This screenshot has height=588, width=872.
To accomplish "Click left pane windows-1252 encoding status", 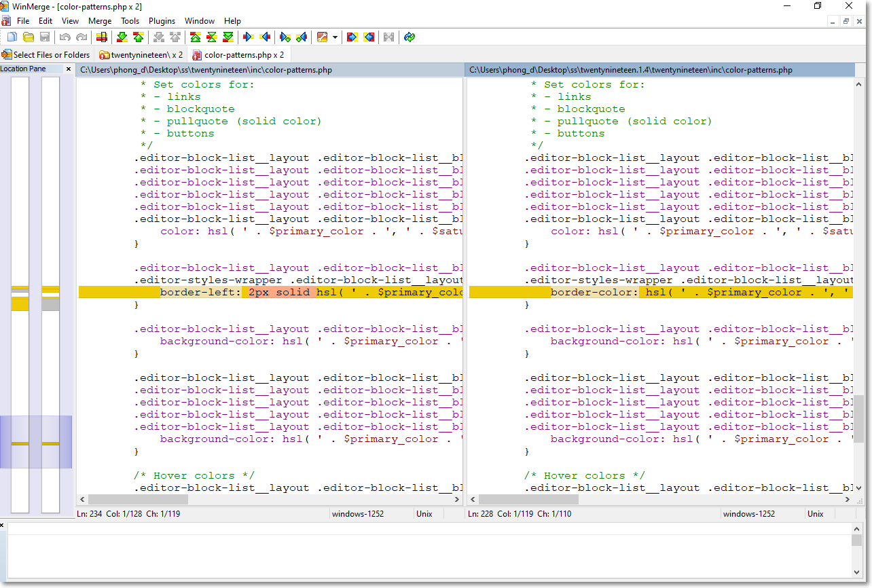I will [358, 514].
